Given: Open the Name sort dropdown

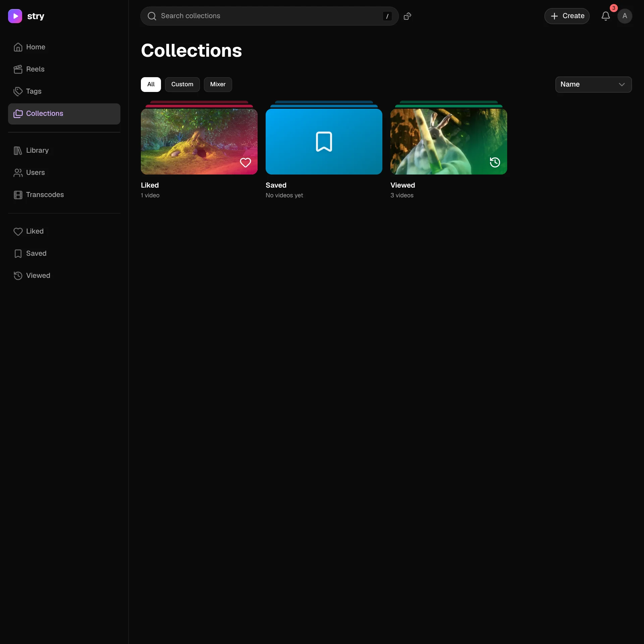Looking at the screenshot, I should tap(593, 85).
